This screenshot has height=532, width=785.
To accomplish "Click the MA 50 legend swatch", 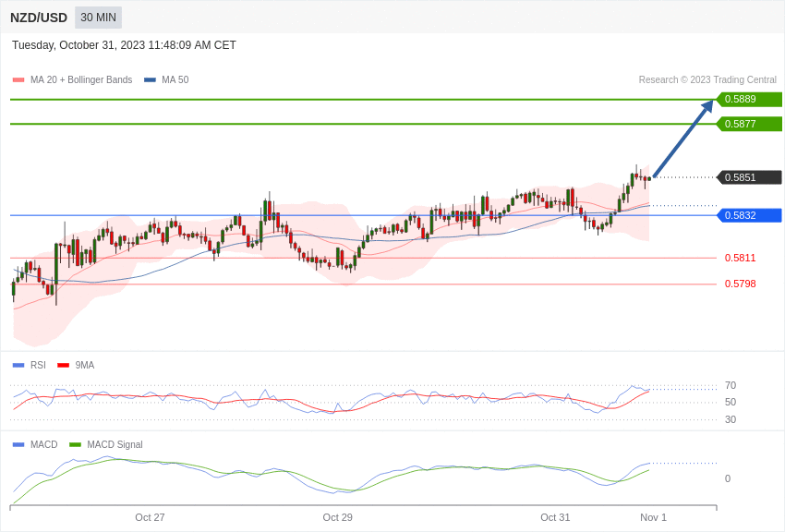I will tap(150, 80).
